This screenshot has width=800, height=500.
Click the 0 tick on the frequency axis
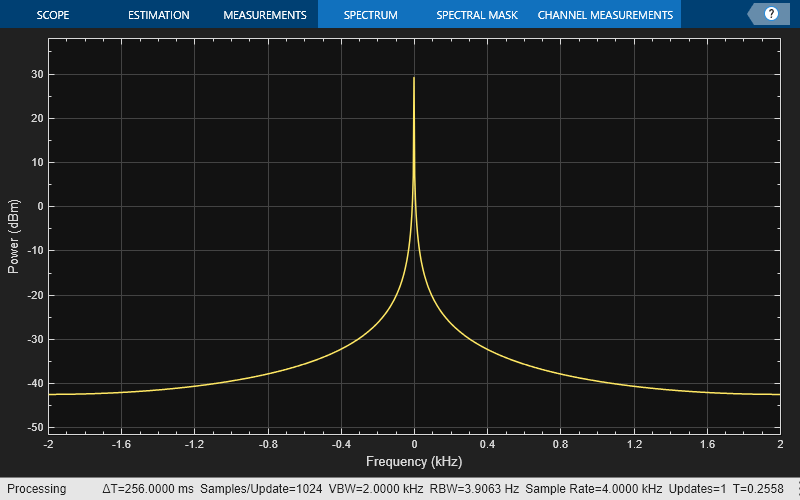pos(414,444)
